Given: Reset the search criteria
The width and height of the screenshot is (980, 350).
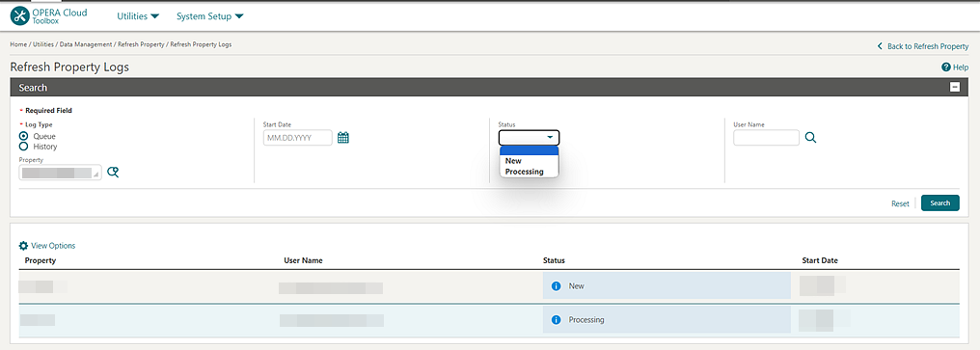Looking at the screenshot, I should 900,203.
